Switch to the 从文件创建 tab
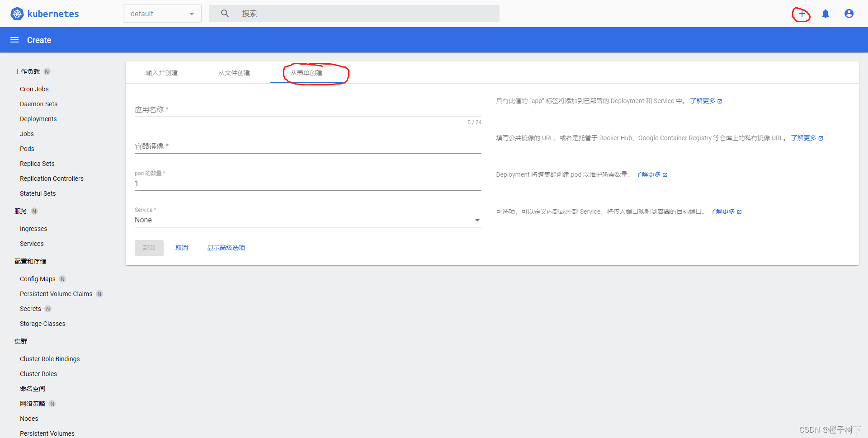The height and width of the screenshot is (438, 868). click(x=234, y=72)
